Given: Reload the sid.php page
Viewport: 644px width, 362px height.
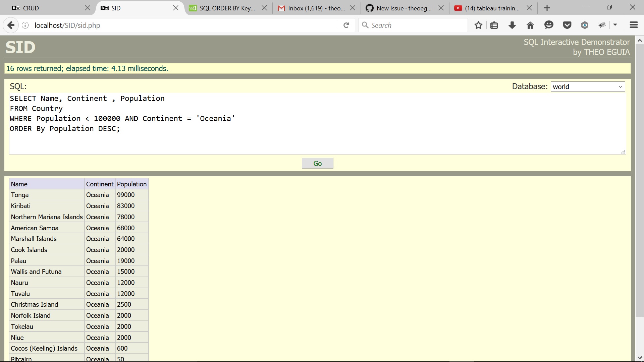Looking at the screenshot, I should (x=346, y=25).
